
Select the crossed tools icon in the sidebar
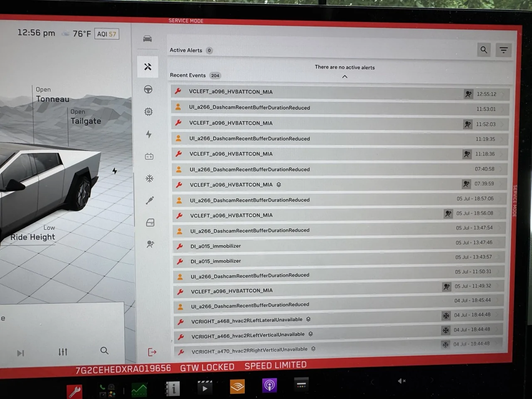tap(148, 67)
